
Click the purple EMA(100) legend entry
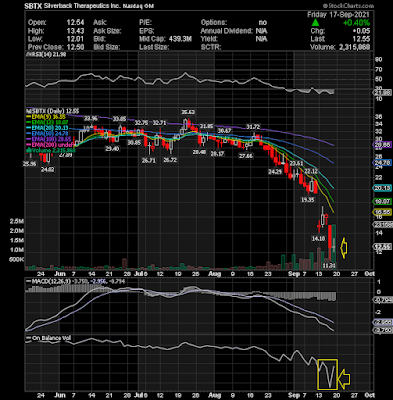pyautogui.click(x=49, y=139)
